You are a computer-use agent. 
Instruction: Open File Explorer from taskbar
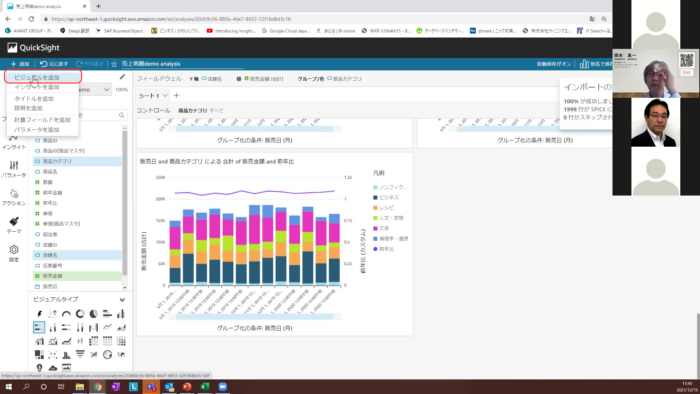(79, 386)
